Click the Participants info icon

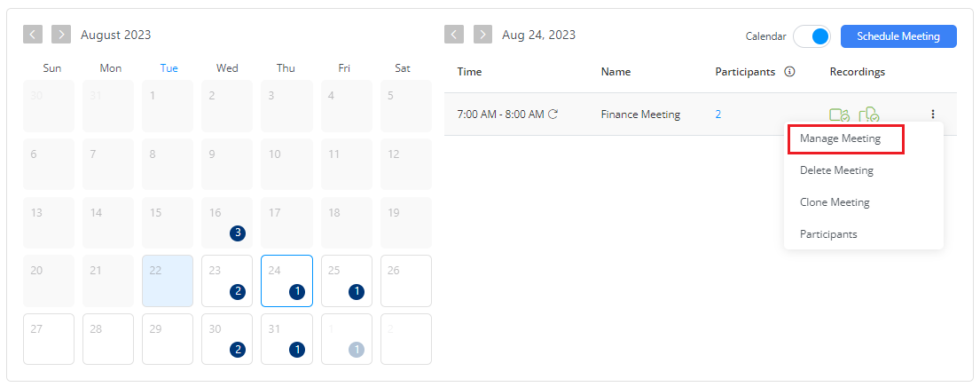pyautogui.click(x=789, y=72)
